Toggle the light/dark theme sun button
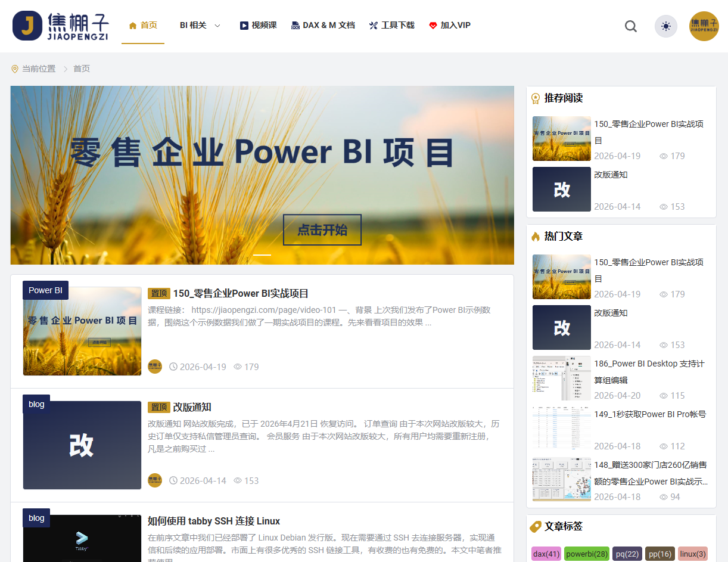 tap(666, 26)
